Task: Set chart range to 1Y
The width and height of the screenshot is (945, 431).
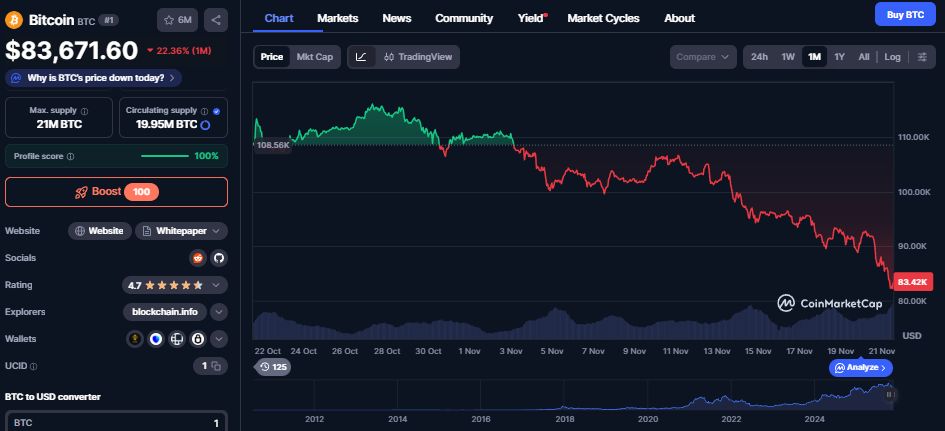Action: pos(840,57)
